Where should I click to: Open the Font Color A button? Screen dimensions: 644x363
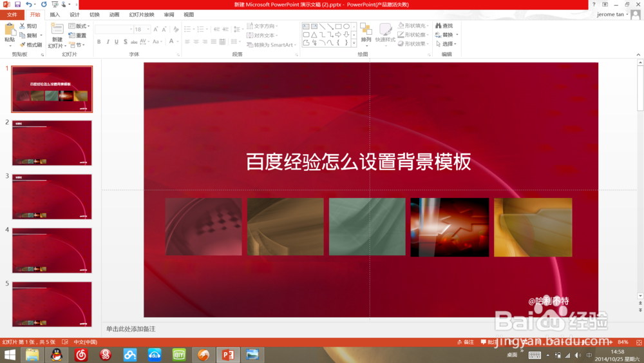[x=171, y=41]
